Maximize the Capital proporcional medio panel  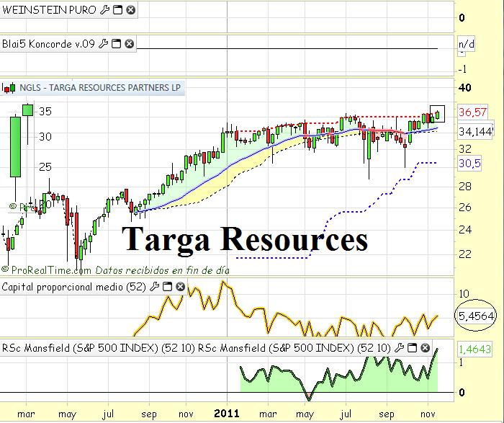[x=167, y=286]
